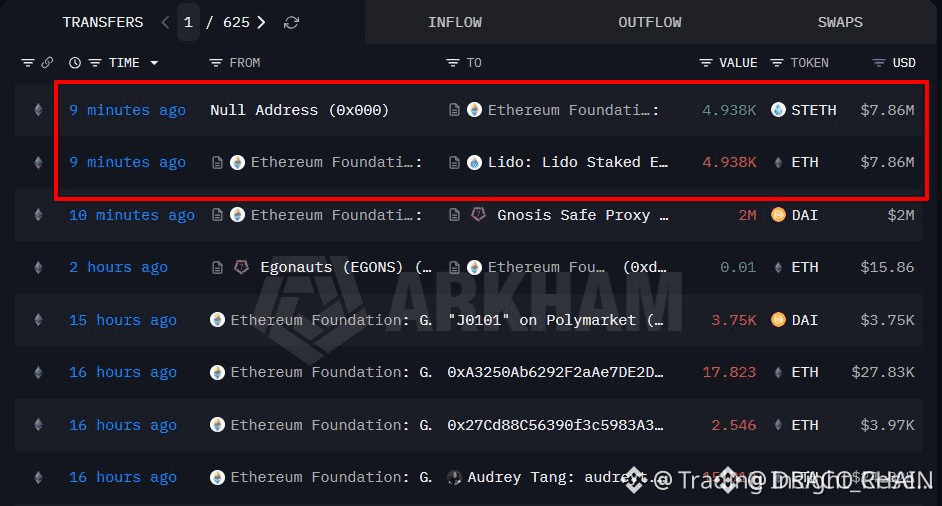The height and width of the screenshot is (506, 942).
Task: Open the '10 minutes ago' transaction link
Action: pyautogui.click(x=132, y=215)
